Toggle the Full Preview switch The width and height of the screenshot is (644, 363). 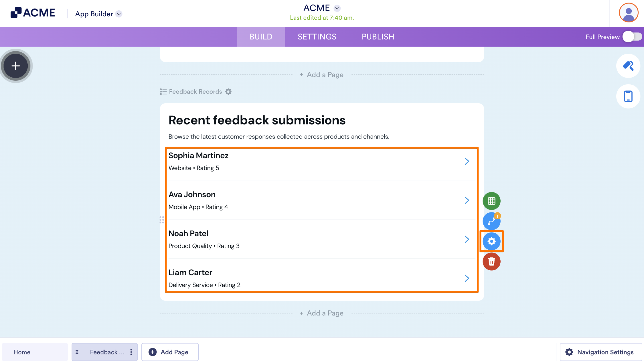(x=632, y=37)
